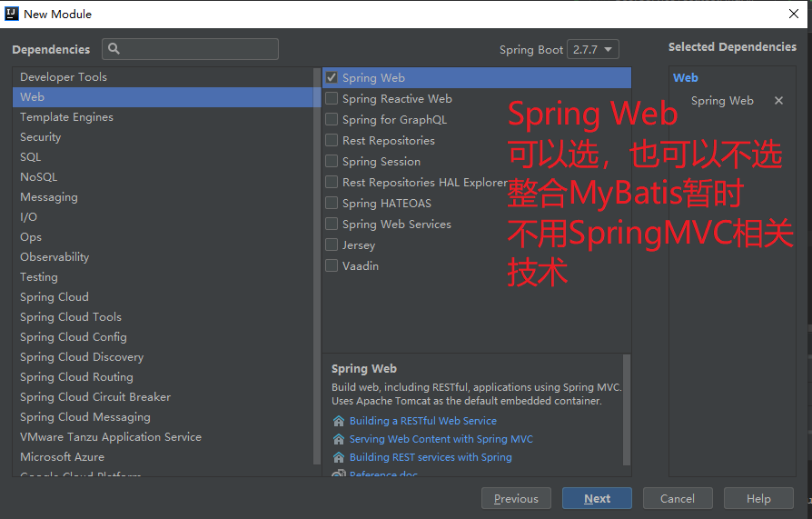Check Rest Repositories HAL Explorer
Viewport: 812px width, 519px height.
[332, 182]
